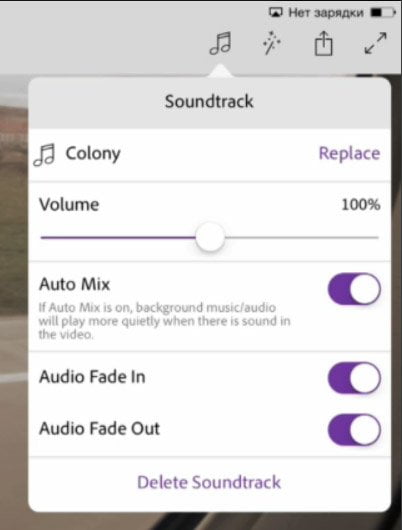Disable the Auto Mix switch
The height and width of the screenshot is (530, 402).
(x=354, y=289)
